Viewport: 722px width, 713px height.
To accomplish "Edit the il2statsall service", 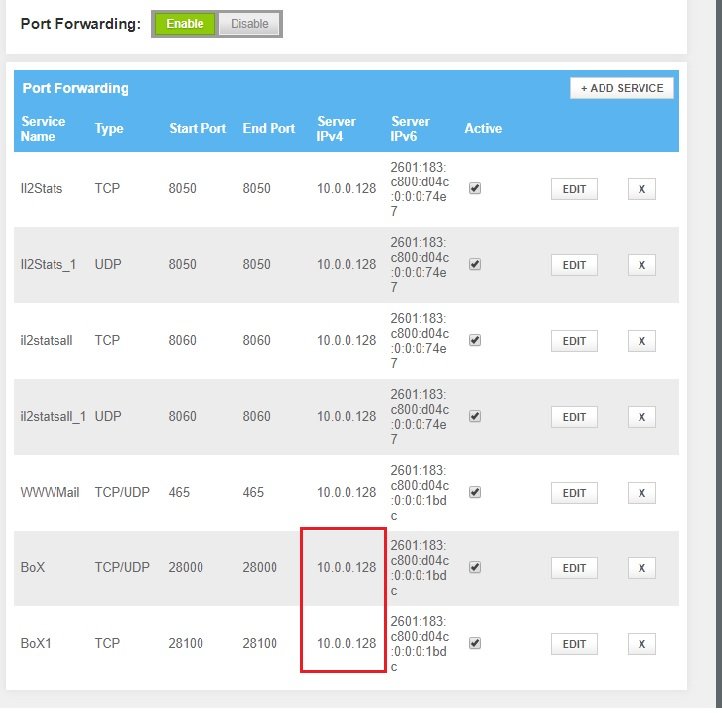I will coord(574,341).
